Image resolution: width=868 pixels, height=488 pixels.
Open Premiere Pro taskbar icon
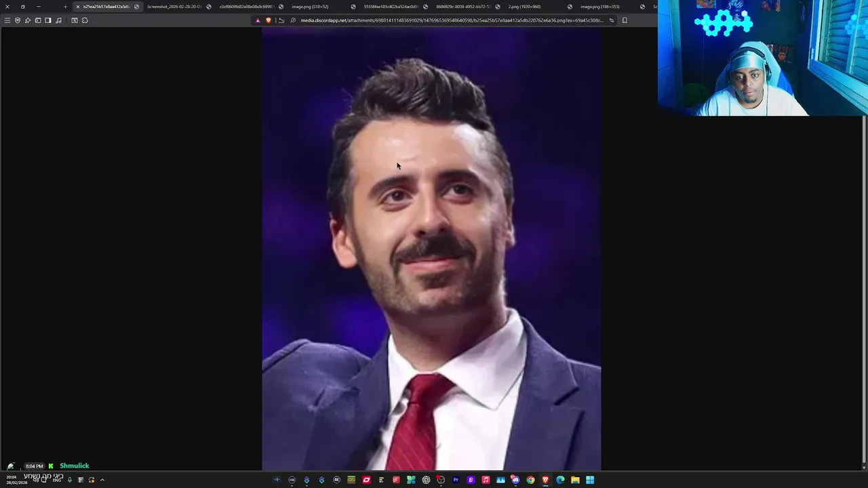456,480
